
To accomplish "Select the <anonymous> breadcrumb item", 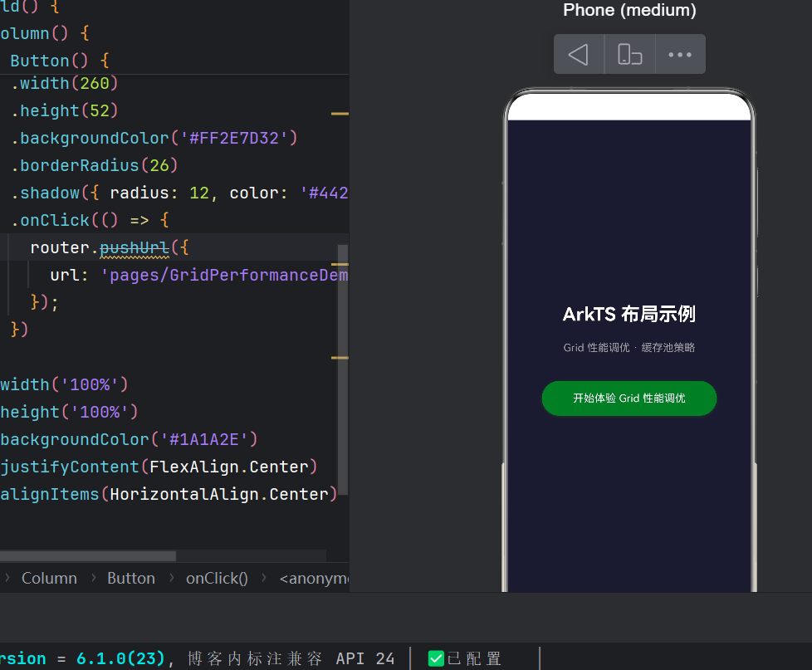I will pos(314,578).
